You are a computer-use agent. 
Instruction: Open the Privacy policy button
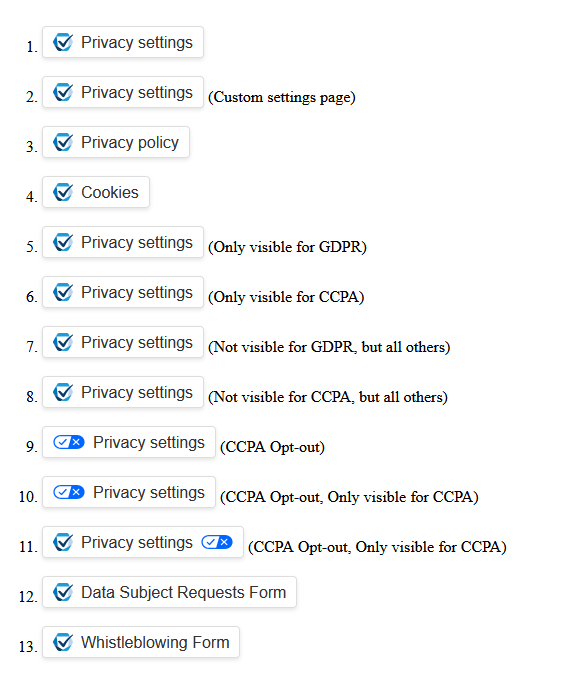click(116, 142)
